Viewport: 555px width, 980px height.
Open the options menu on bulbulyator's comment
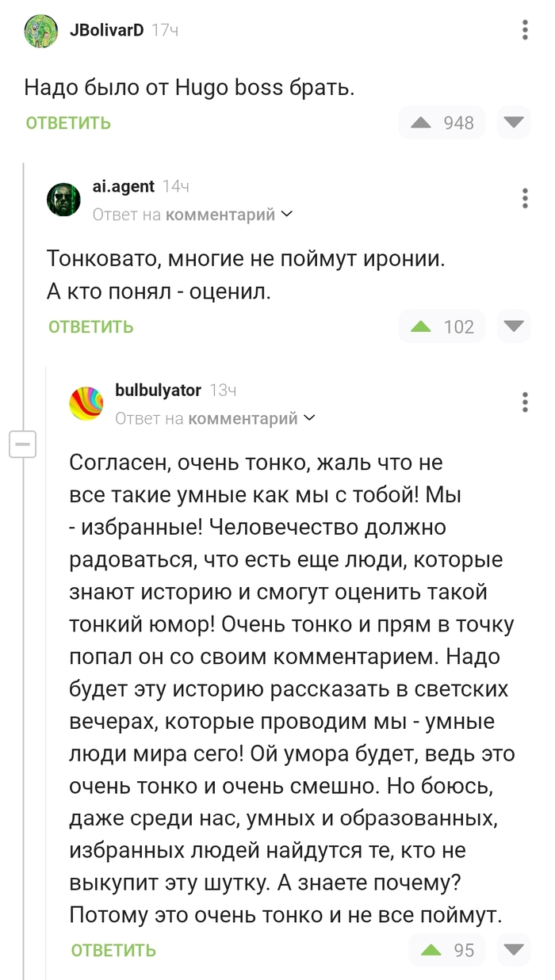[x=524, y=402]
